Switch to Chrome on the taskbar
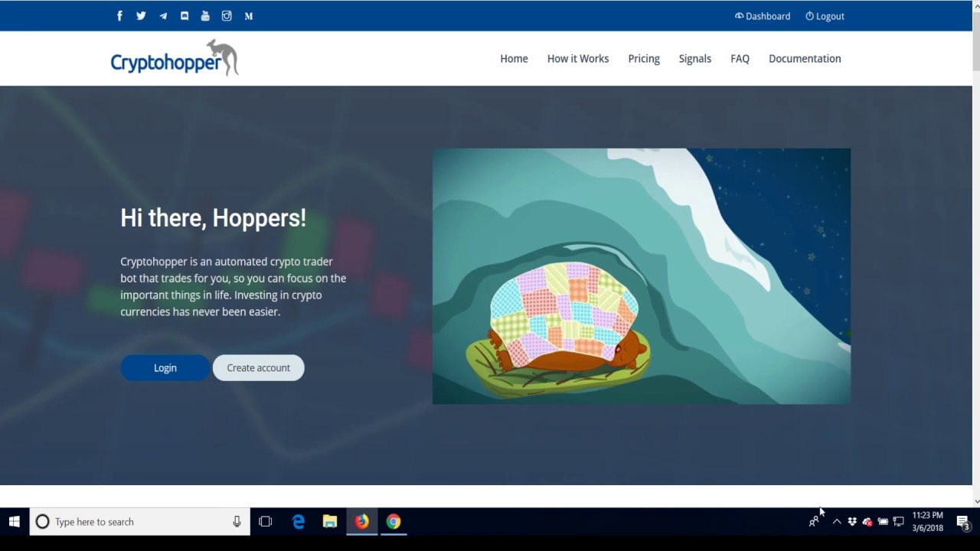The width and height of the screenshot is (980, 551). pyautogui.click(x=393, y=522)
